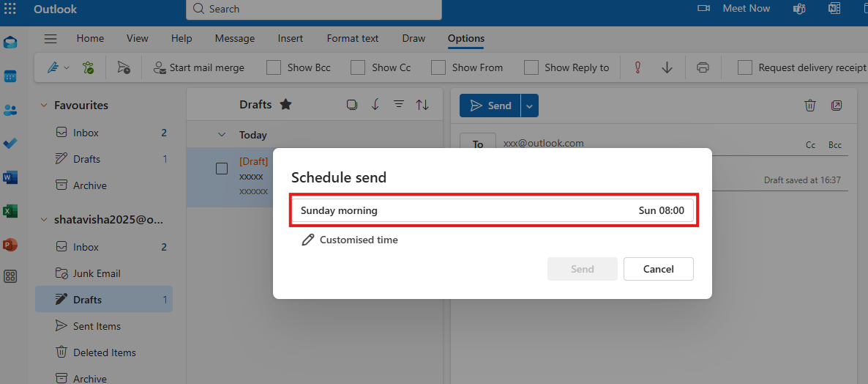
Task: Open the app launcher grid icon
Action: point(10,9)
